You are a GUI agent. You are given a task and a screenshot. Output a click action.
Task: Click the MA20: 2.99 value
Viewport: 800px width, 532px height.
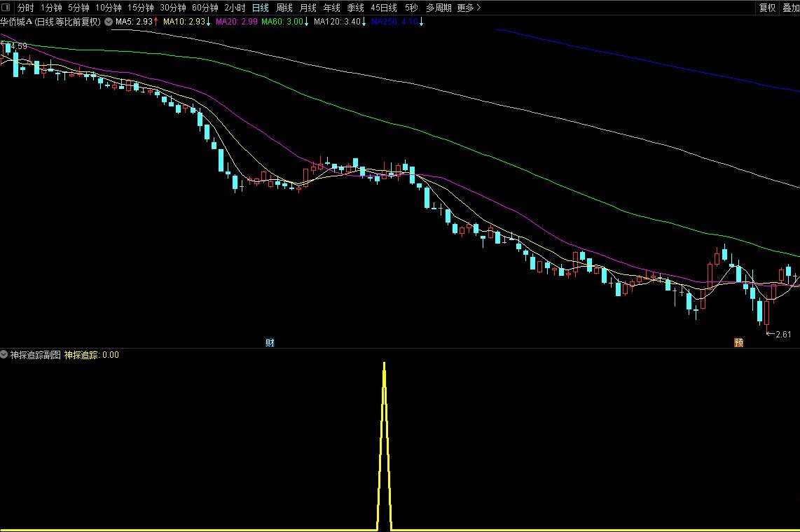(x=237, y=22)
